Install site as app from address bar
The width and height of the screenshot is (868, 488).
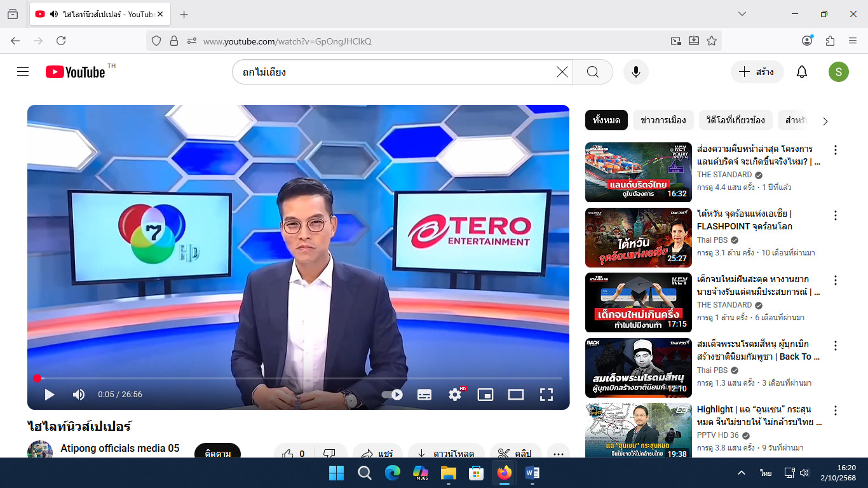click(x=694, y=41)
